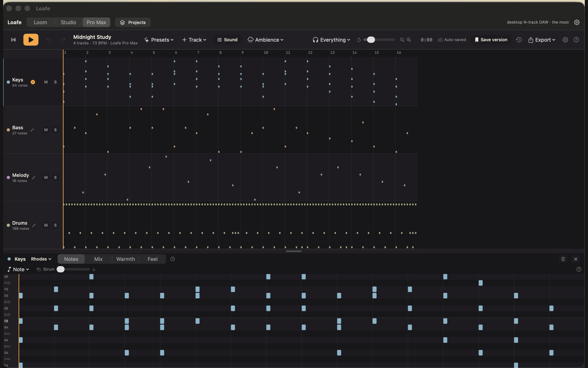Click bar 9 on the timeline ruler
588x368 pixels.
coord(243,52)
